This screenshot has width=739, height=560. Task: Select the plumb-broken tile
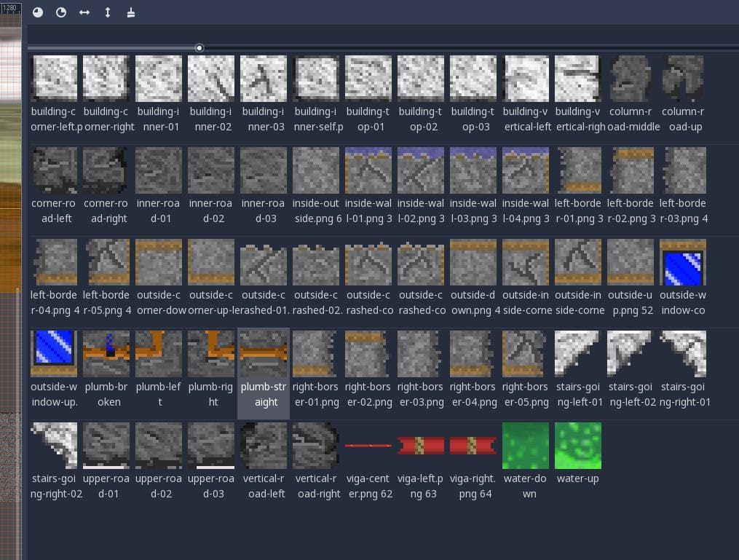pyautogui.click(x=106, y=369)
